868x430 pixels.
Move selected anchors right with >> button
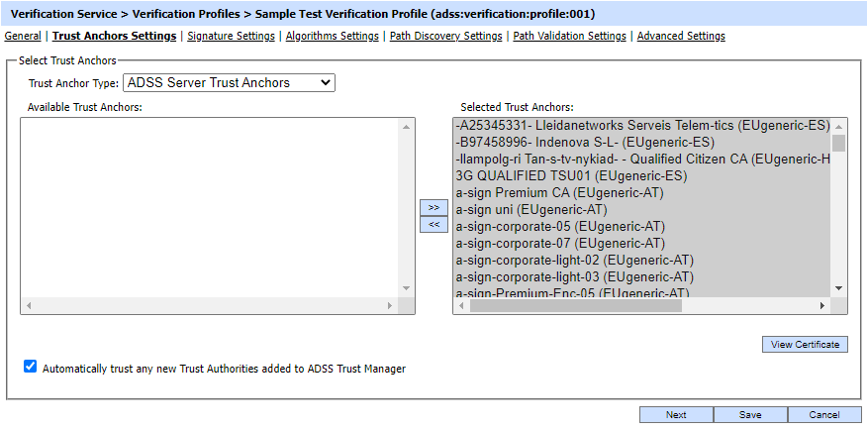click(x=434, y=207)
